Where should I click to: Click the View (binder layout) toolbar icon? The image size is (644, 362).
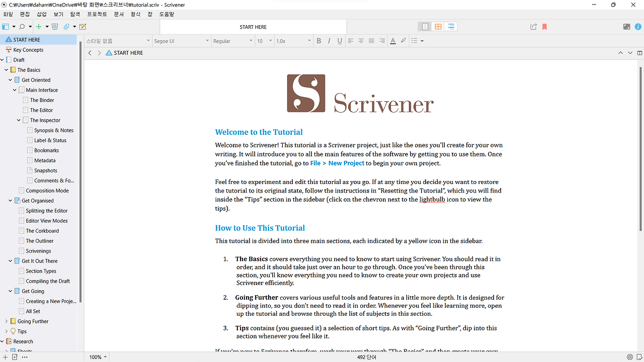pyautogui.click(x=6, y=27)
